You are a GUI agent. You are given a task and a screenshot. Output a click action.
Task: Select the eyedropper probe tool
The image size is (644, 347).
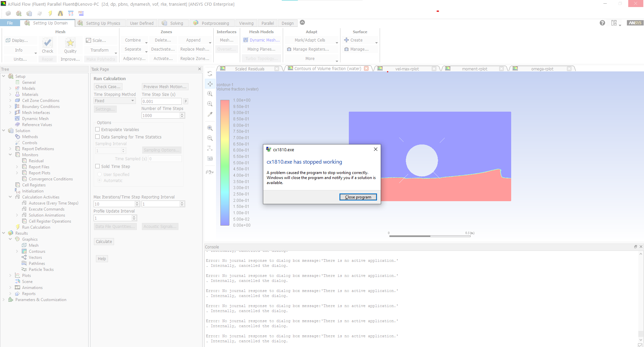(x=210, y=114)
